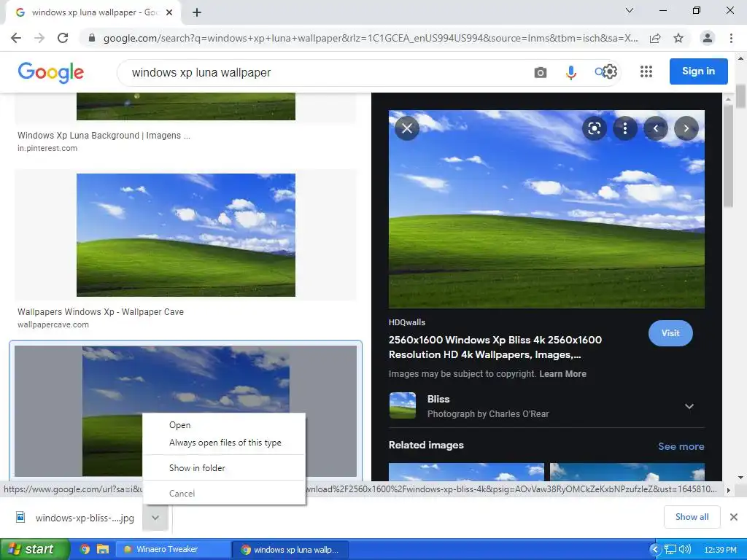The width and height of the screenshot is (747, 560).
Task: Click the See more related images link
Action: pyautogui.click(x=681, y=446)
